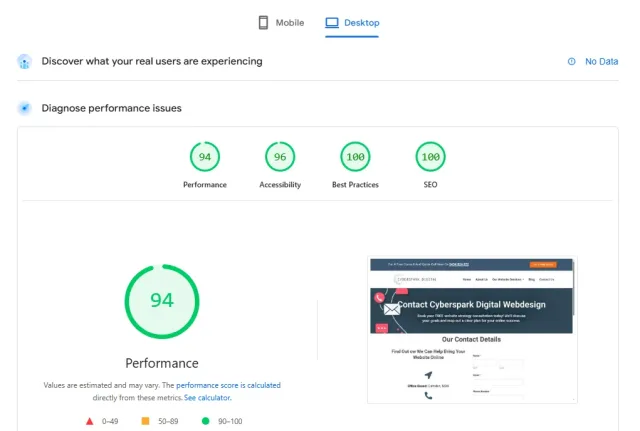Screen dimensions: 640x431
Task: Click the 50–89 legend text
Action: (168, 421)
